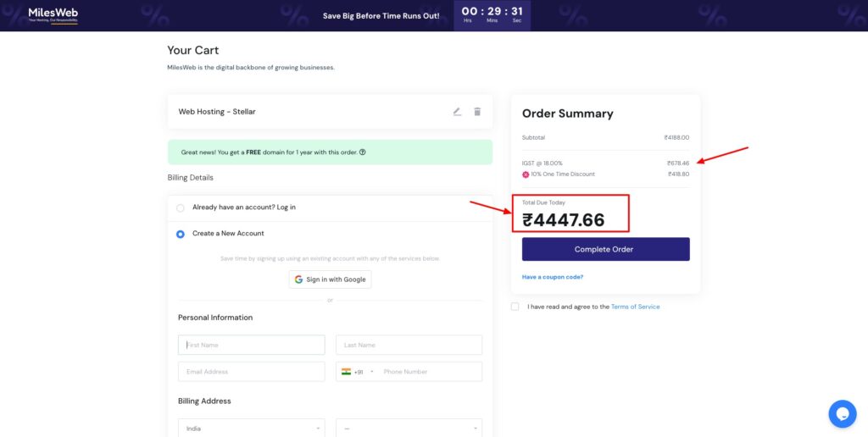Check the Terms of Service agreement box
The image size is (868, 437).
point(515,307)
